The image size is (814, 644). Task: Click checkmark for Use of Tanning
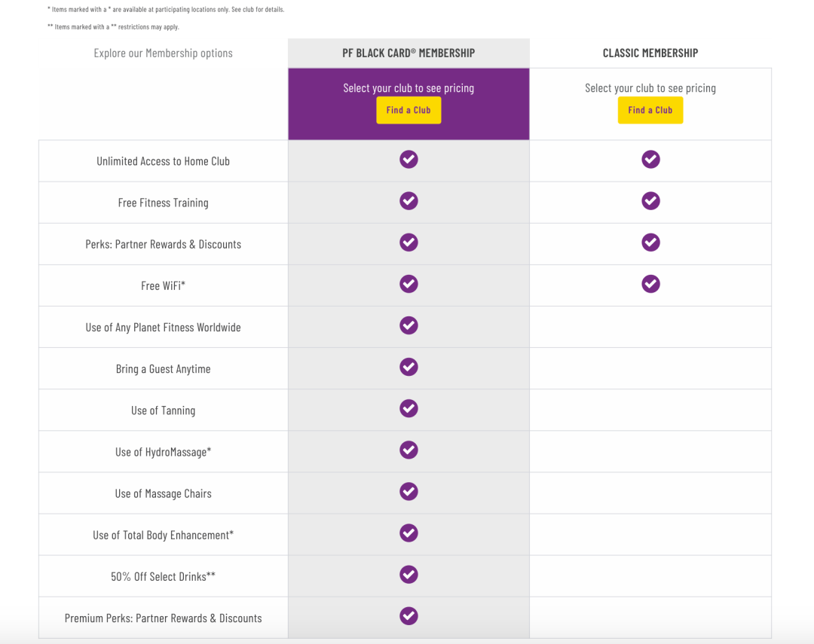click(409, 408)
